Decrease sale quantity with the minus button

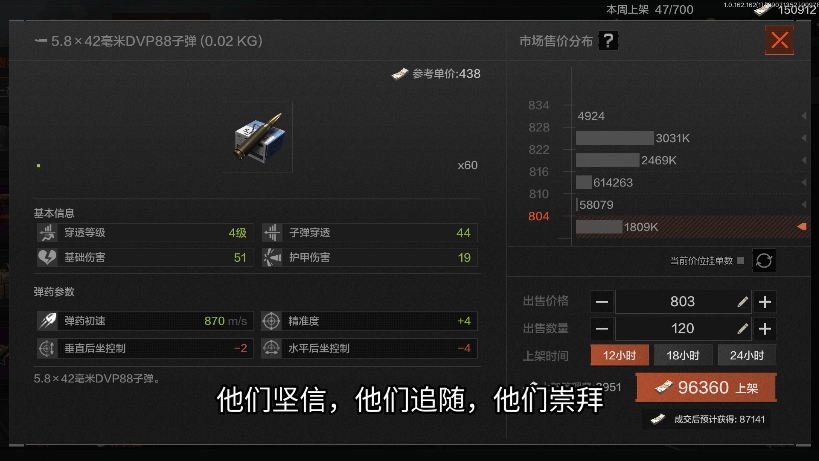tap(602, 329)
